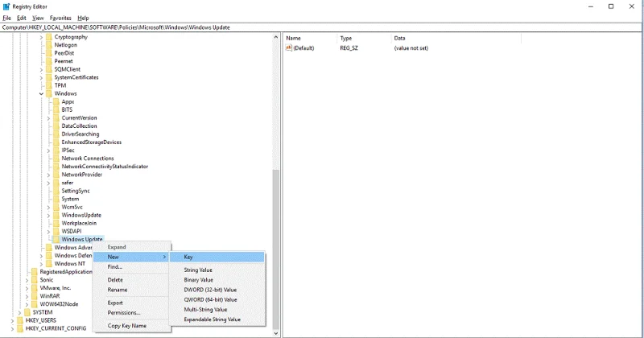Select Multi-String Value option

217,310
